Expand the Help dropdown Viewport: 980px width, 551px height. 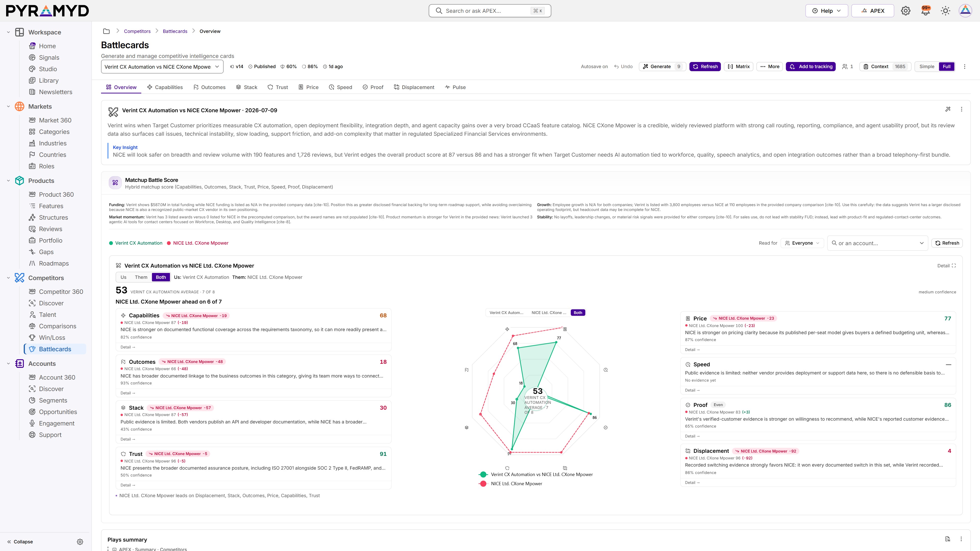pyautogui.click(x=826, y=11)
